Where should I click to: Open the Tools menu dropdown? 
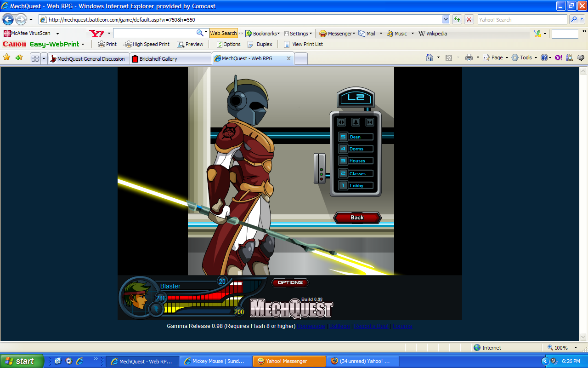pyautogui.click(x=524, y=57)
